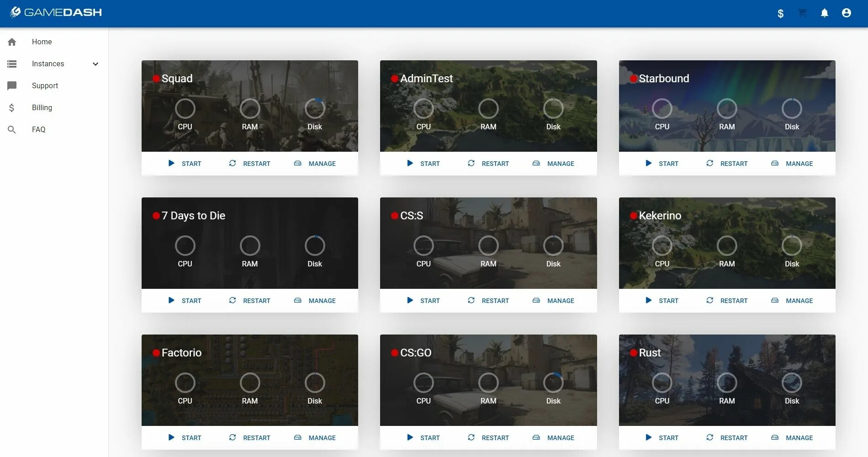The height and width of the screenshot is (457, 868).
Task: Open Instances menu item
Action: pyautogui.click(x=48, y=64)
